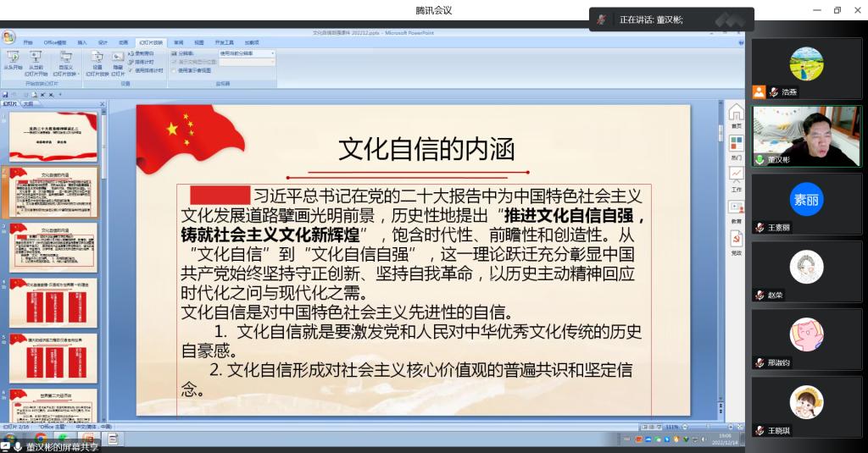Click zoom out minus button

685,427
